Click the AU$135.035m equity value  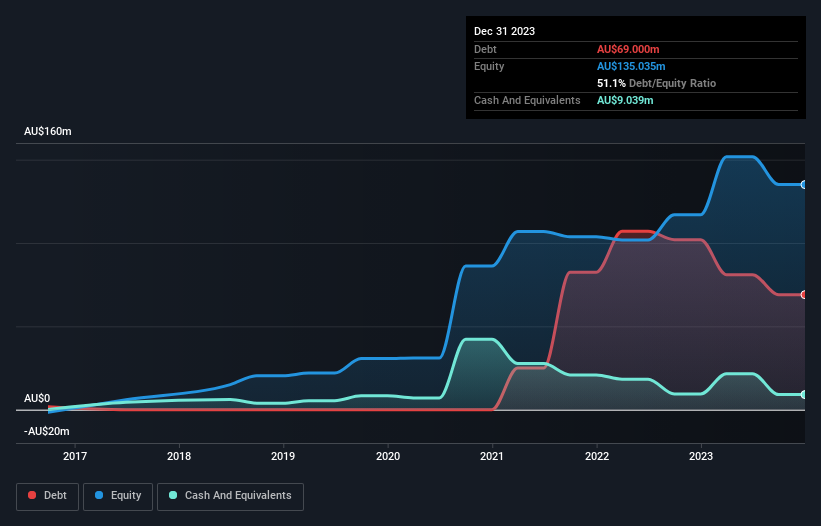(x=631, y=66)
